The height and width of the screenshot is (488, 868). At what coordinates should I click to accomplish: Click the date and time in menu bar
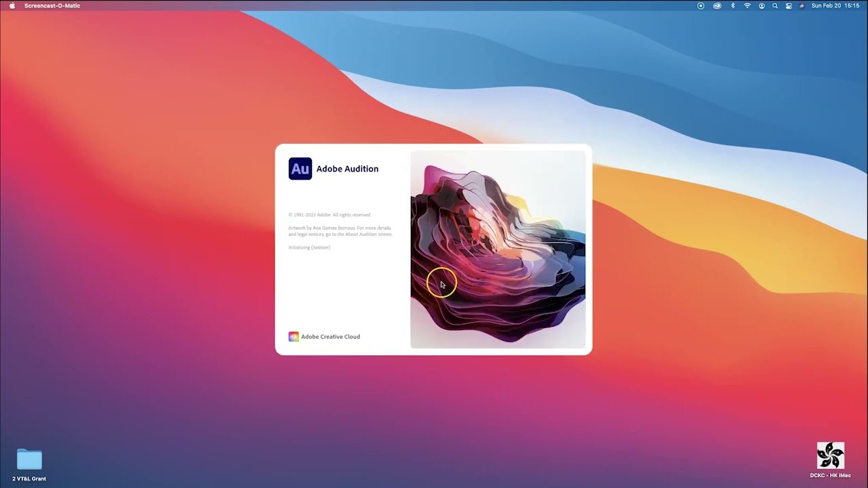(x=835, y=6)
